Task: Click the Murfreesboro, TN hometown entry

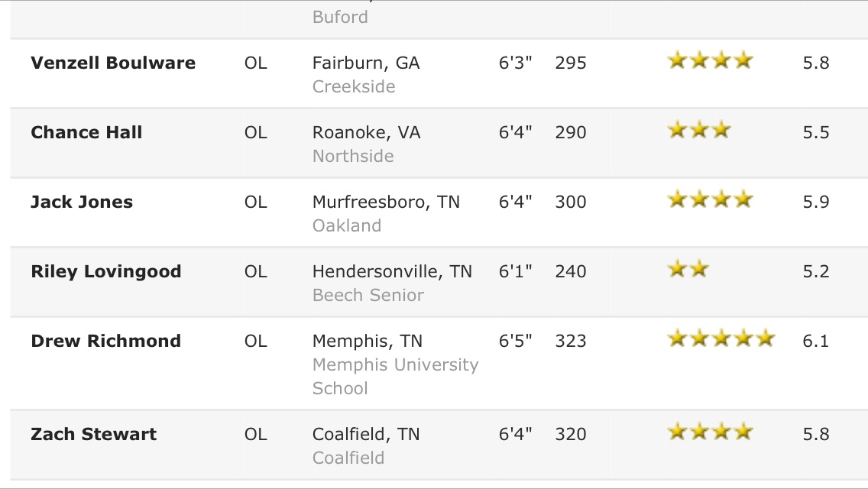Action: tap(386, 202)
